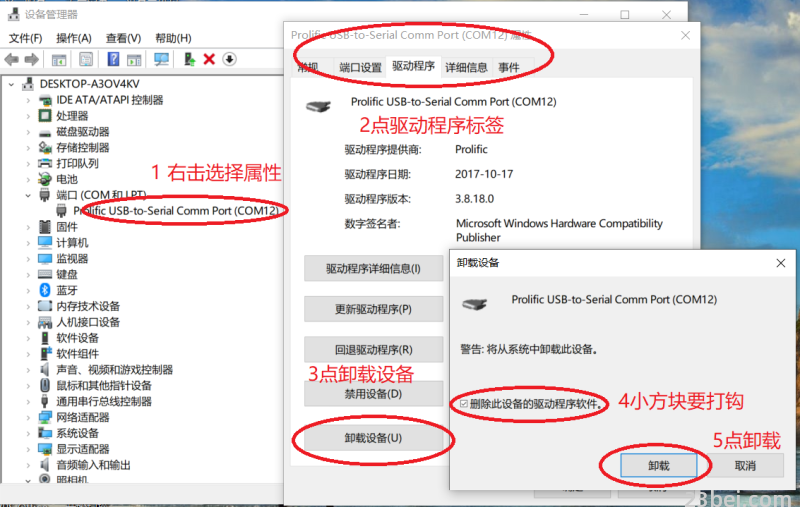Click the battery category icon

tap(45, 179)
